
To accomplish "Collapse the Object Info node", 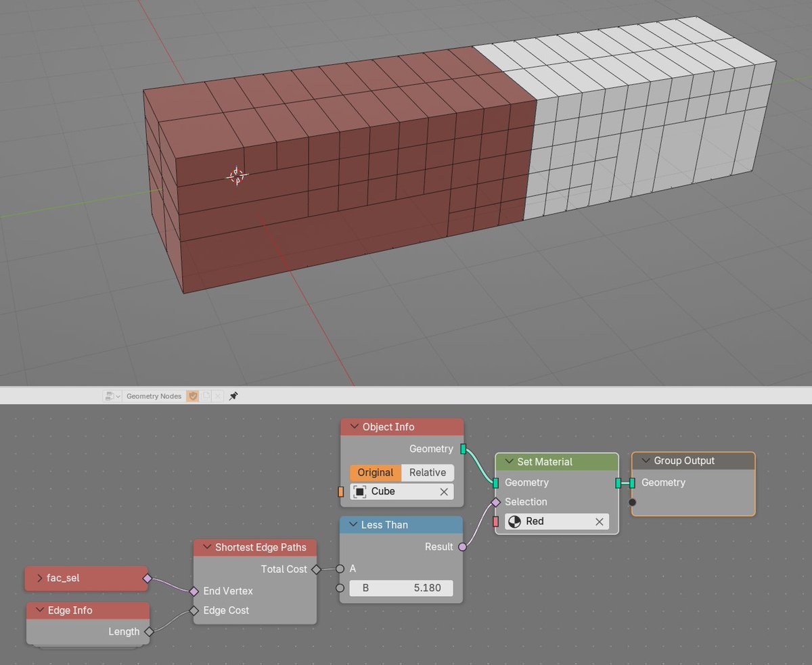I will click(x=354, y=427).
